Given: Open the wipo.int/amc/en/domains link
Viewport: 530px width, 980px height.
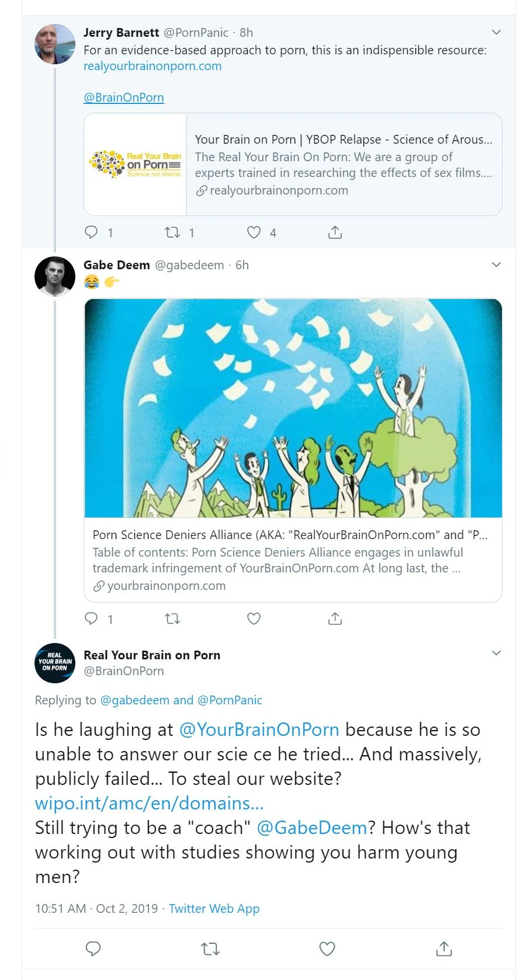Looking at the screenshot, I should coord(149,804).
